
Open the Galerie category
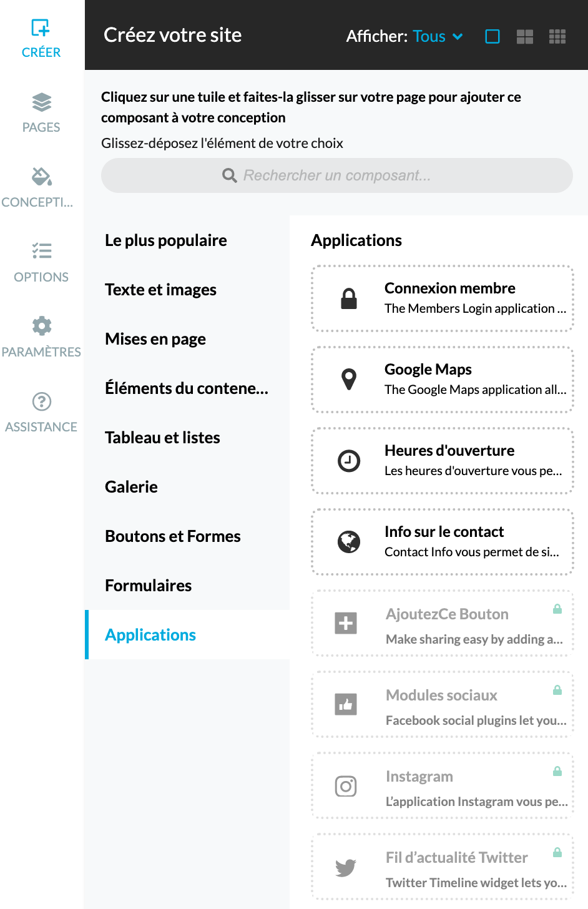132,487
